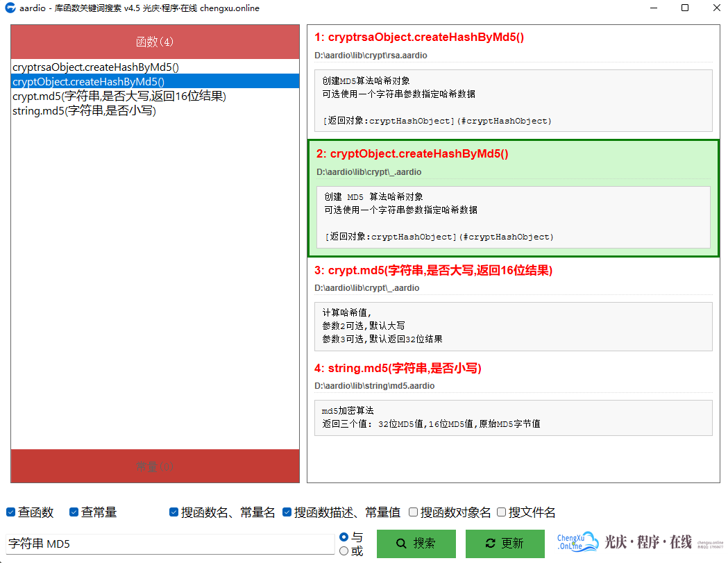This screenshot has height=563, width=728.
Task: Toggle the 查常量 checkbox
Action: [x=74, y=512]
